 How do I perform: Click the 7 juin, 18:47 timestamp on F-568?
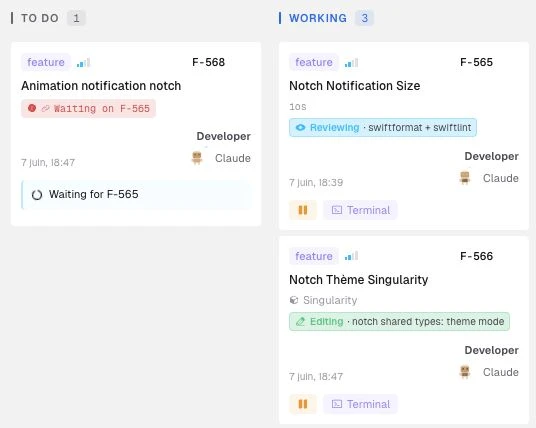48,162
